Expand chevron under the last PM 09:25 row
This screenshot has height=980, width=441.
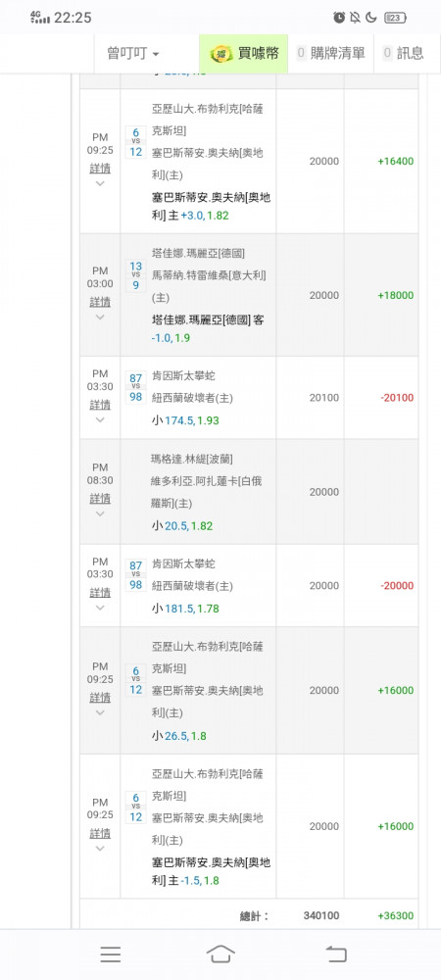[100, 849]
